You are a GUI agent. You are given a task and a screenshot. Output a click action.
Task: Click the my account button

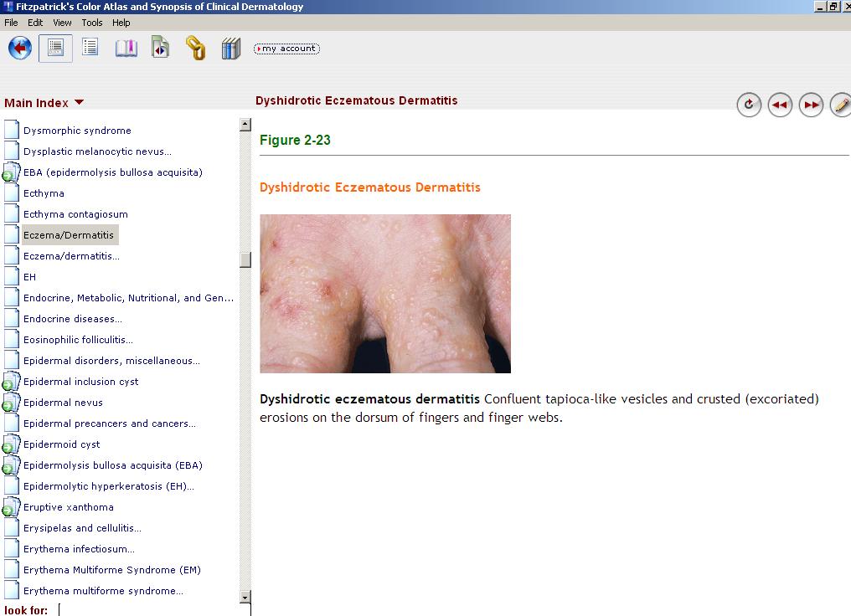(x=286, y=49)
